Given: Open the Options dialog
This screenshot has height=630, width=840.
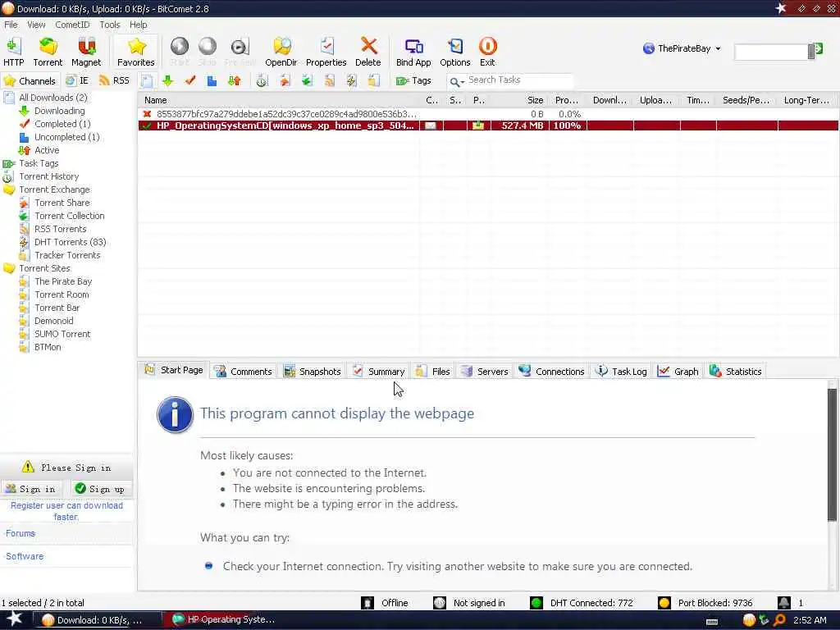Looking at the screenshot, I should (454, 52).
